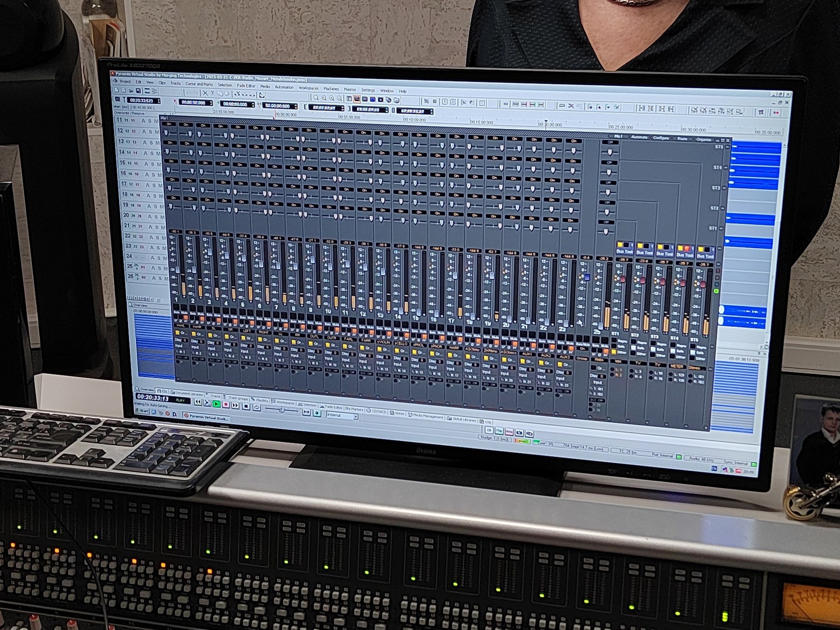This screenshot has width=840, height=630.
Task: Click the Cut scissors toolbar icon
Action: click(204, 93)
